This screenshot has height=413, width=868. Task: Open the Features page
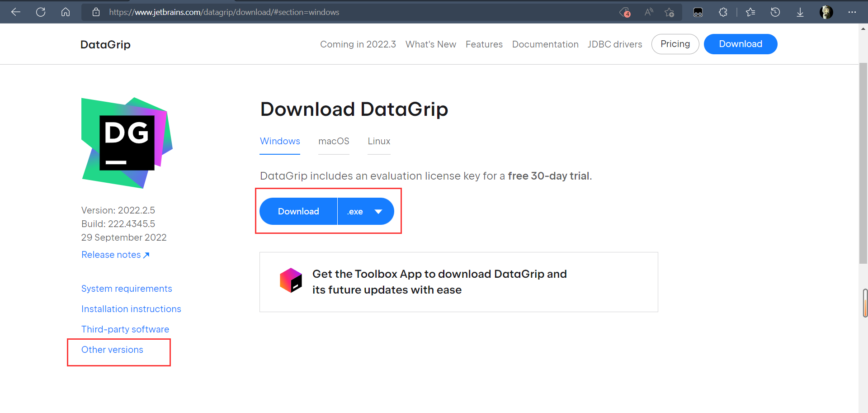point(484,44)
